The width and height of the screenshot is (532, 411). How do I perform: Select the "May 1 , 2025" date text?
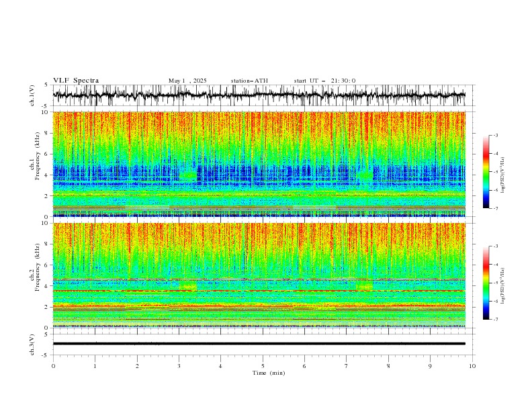click(187, 81)
